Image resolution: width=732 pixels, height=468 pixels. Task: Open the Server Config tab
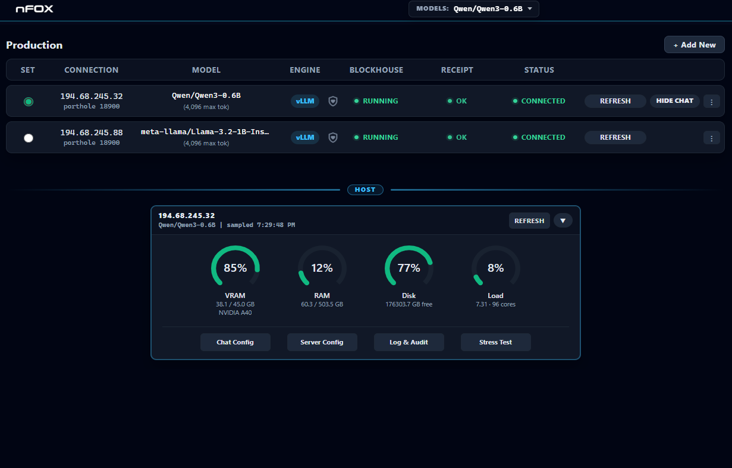[322, 342]
